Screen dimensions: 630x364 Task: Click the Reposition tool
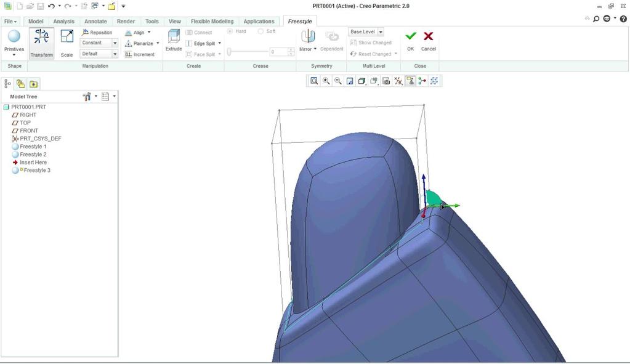pyautogui.click(x=97, y=32)
